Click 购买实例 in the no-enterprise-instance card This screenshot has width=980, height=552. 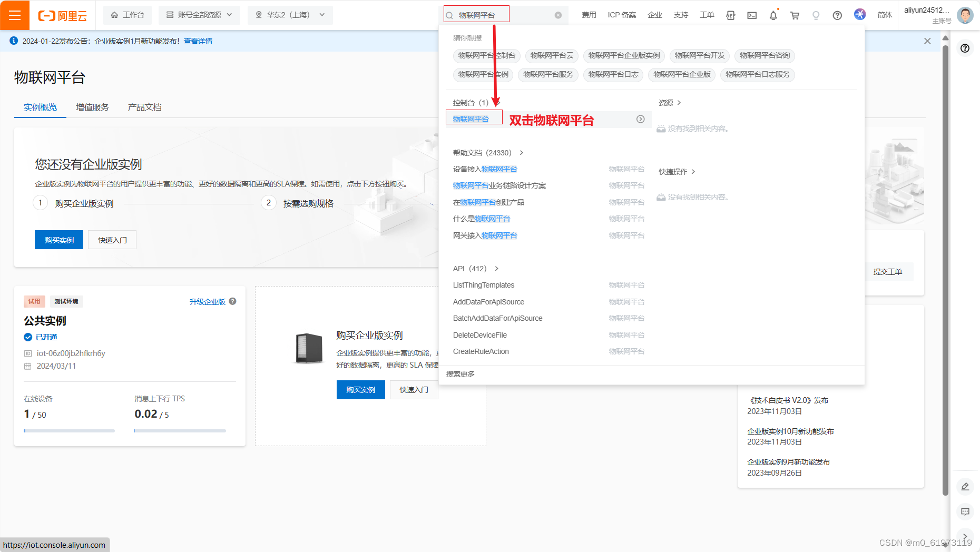(x=59, y=240)
